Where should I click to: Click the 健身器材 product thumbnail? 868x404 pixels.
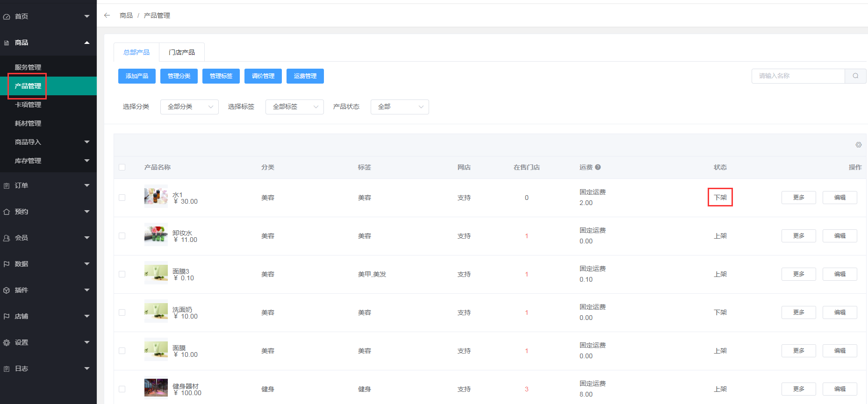pos(156,388)
